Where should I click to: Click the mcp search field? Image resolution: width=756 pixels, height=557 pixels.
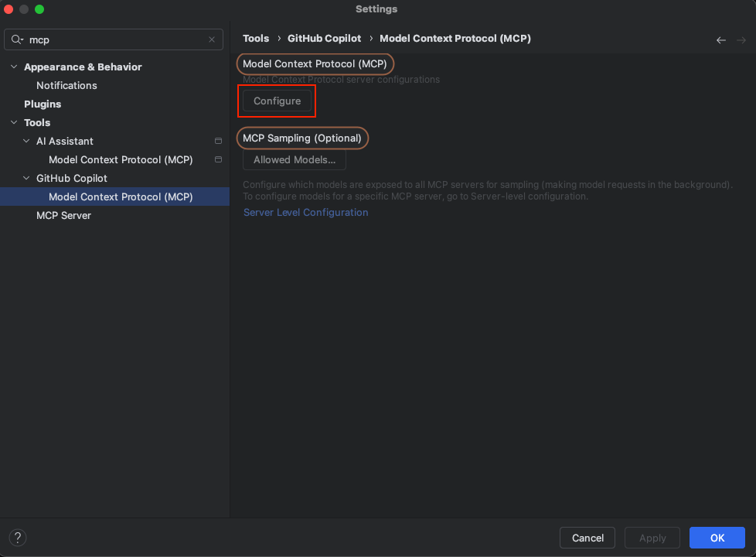tap(114, 39)
